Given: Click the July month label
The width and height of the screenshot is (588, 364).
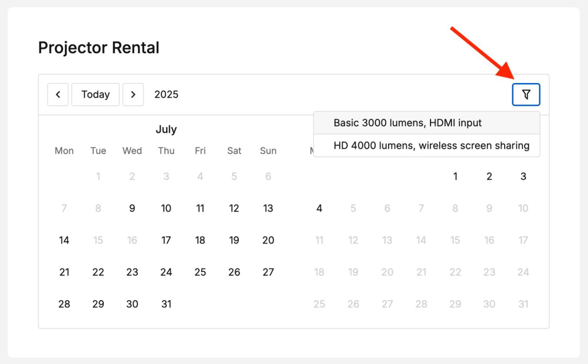Looking at the screenshot, I should [x=166, y=129].
